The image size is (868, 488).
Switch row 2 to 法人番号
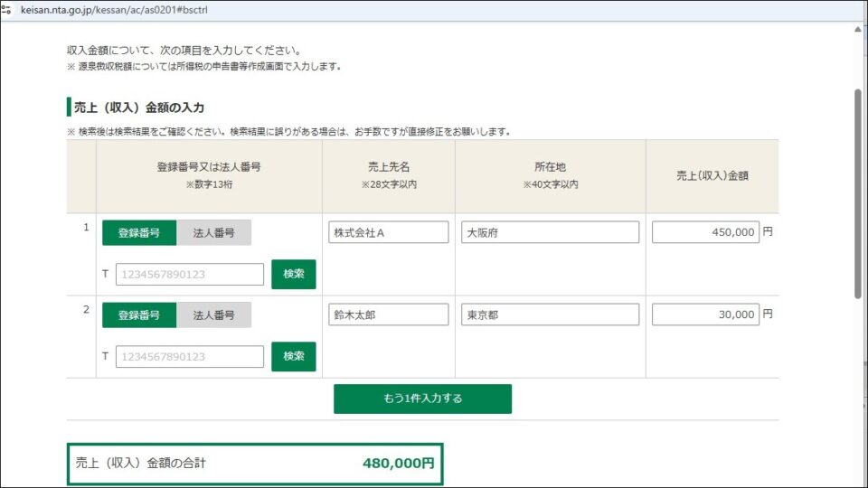point(214,314)
